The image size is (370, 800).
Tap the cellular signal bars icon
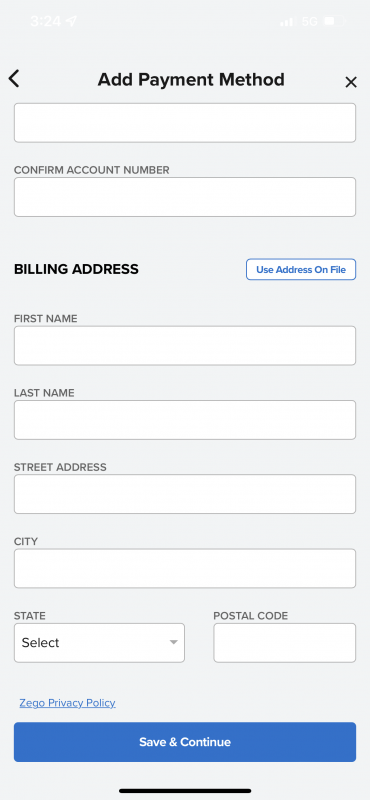(286, 21)
